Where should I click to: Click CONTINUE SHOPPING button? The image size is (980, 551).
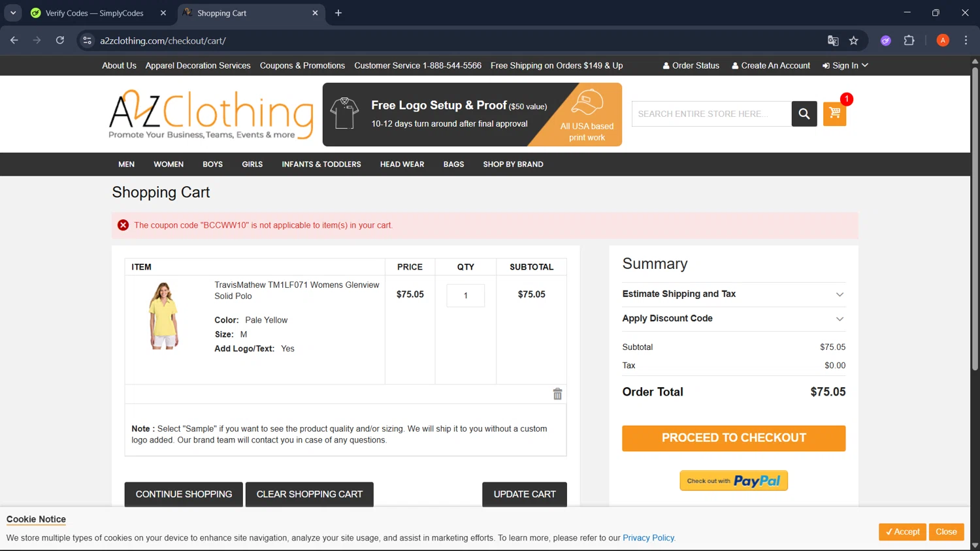(x=184, y=494)
